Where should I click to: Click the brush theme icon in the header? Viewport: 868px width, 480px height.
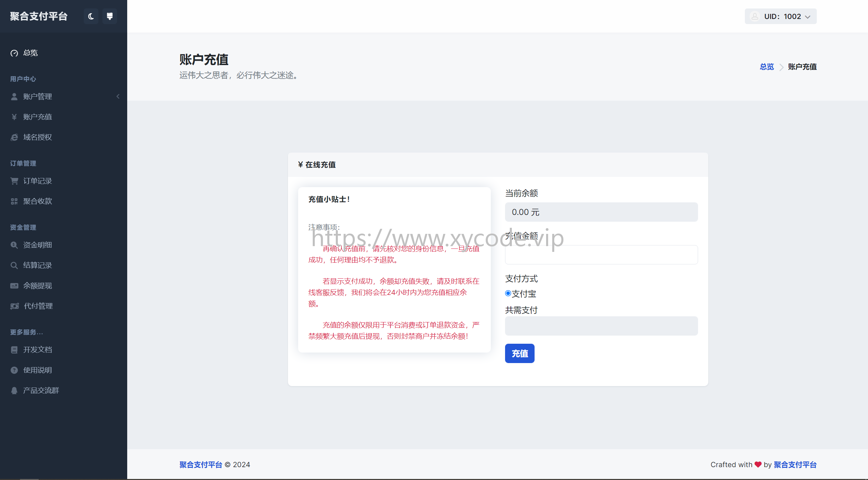coord(110,16)
